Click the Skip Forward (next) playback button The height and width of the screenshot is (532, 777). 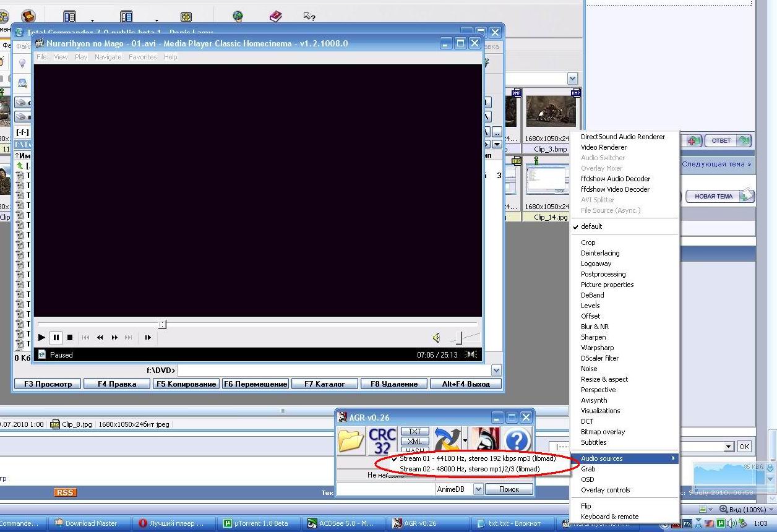pyautogui.click(x=129, y=337)
